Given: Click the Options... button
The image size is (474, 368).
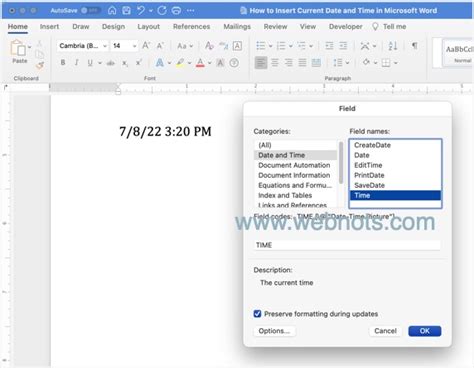Looking at the screenshot, I should [x=274, y=331].
